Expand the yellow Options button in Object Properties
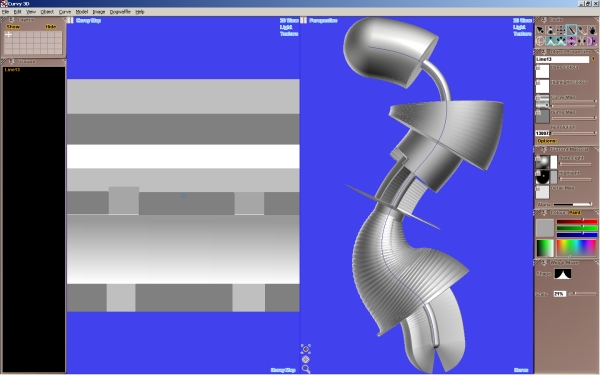This screenshot has height=375, width=600. [x=547, y=141]
